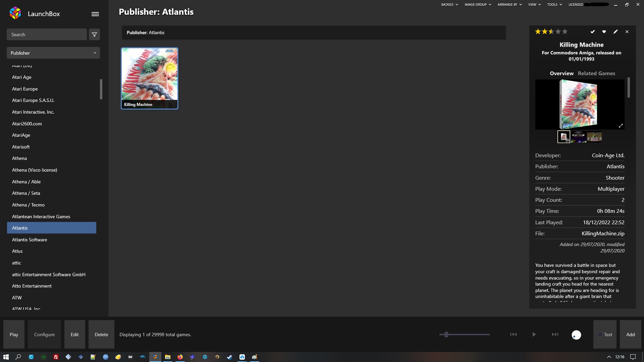The width and height of the screenshot is (644, 362).
Task: Edit game details with the pencil icon
Action: [615, 32]
